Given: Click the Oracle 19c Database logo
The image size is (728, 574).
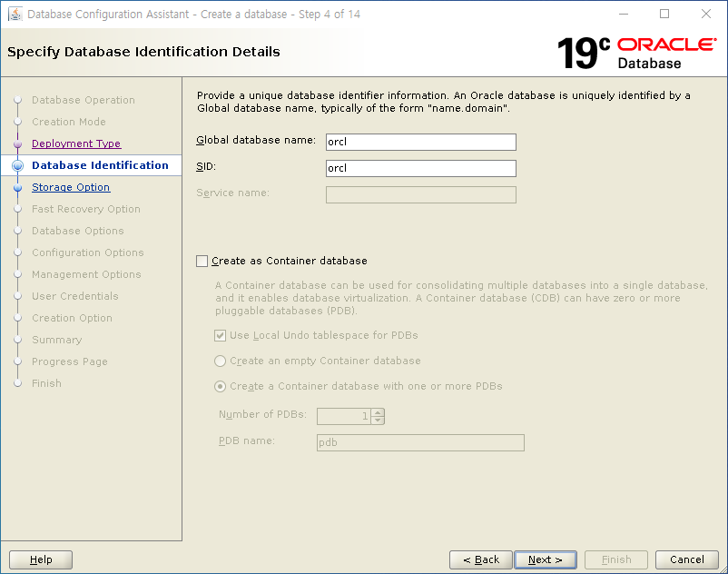Looking at the screenshot, I should tap(636, 54).
